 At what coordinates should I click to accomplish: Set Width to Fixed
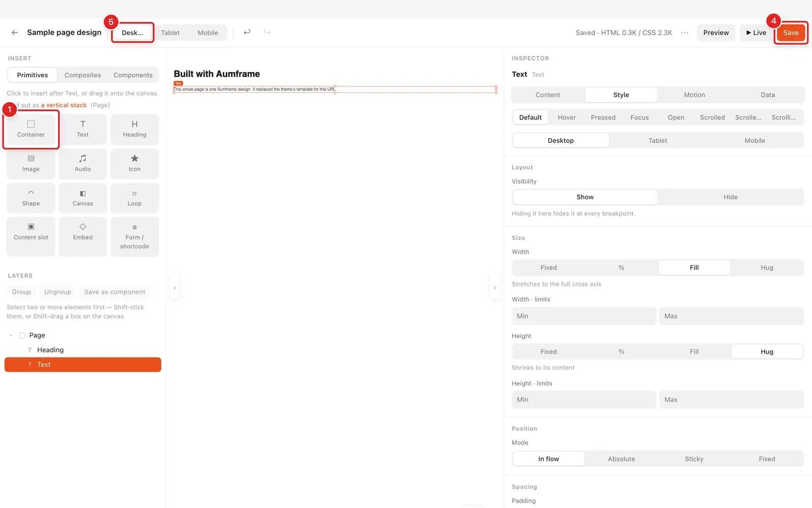tap(549, 268)
